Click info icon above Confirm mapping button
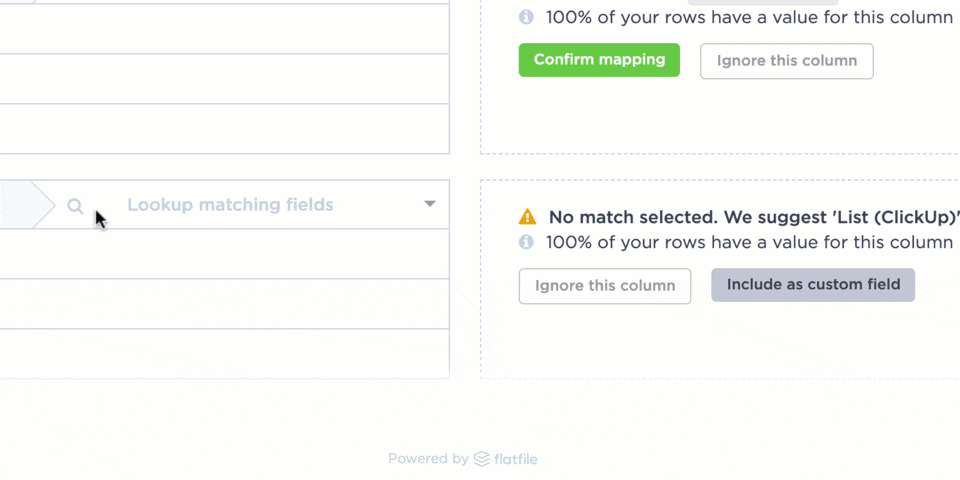 [x=526, y=17]
